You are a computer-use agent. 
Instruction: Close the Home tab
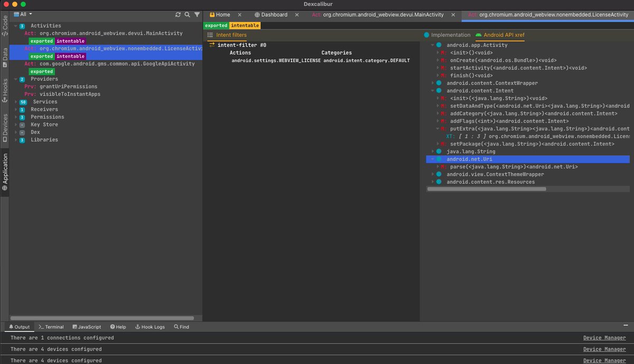pyautogui.click(x=239, y=15)
